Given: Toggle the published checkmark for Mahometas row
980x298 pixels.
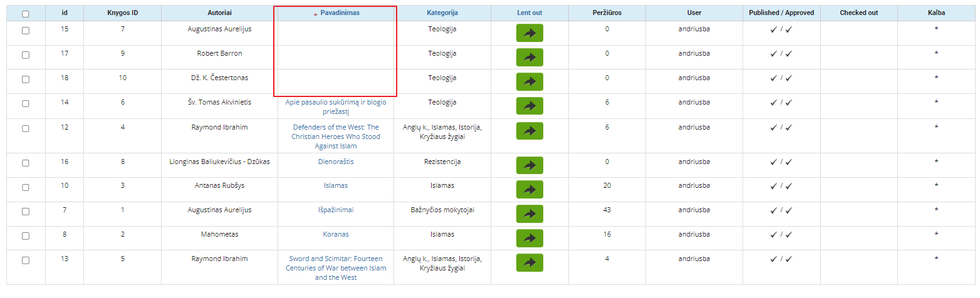Looking at the screenshot, I should (x=774, y=235).
